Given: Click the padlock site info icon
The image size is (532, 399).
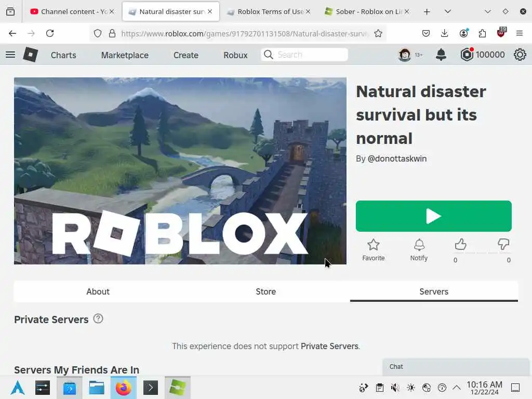Looking at the screenshot, I should tap(112, 33).
